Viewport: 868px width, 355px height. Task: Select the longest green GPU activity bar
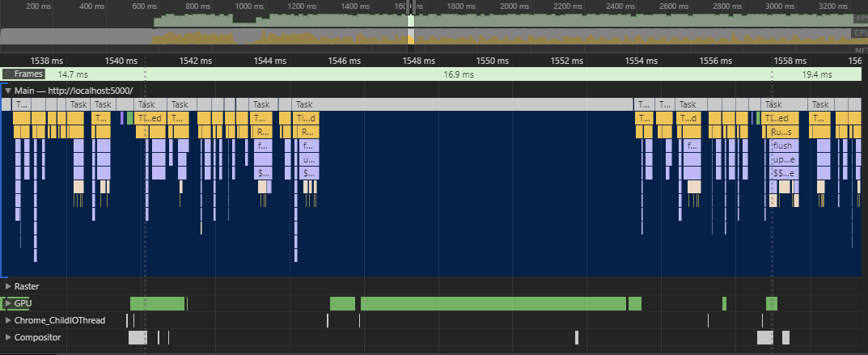pyautogui.click(x=493, y=303)
